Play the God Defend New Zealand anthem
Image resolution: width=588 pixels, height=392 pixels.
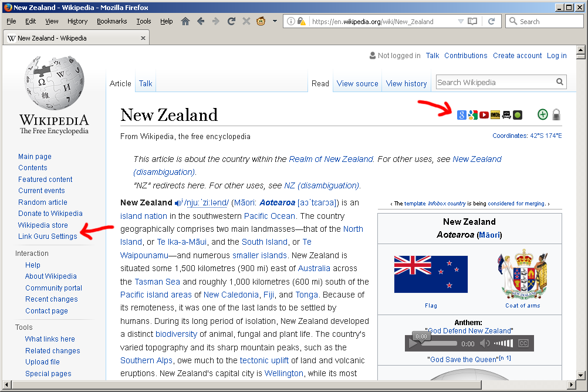click(x=414, y=344)
